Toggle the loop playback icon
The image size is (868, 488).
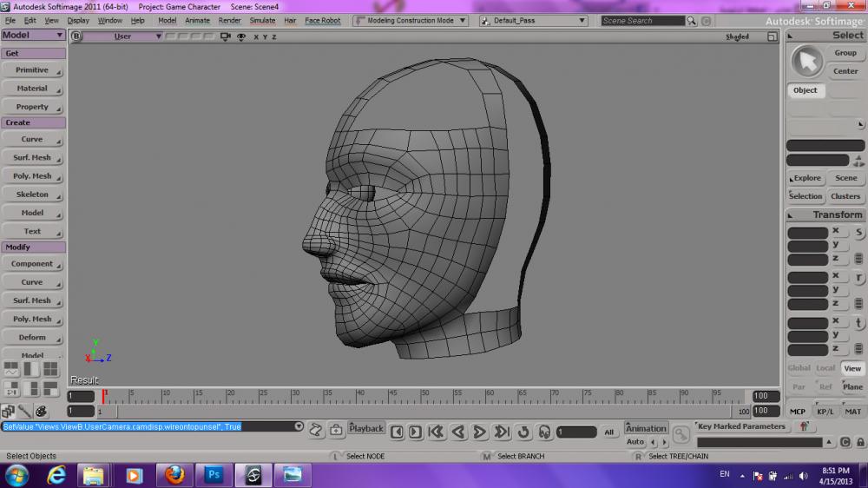[523, 432]
